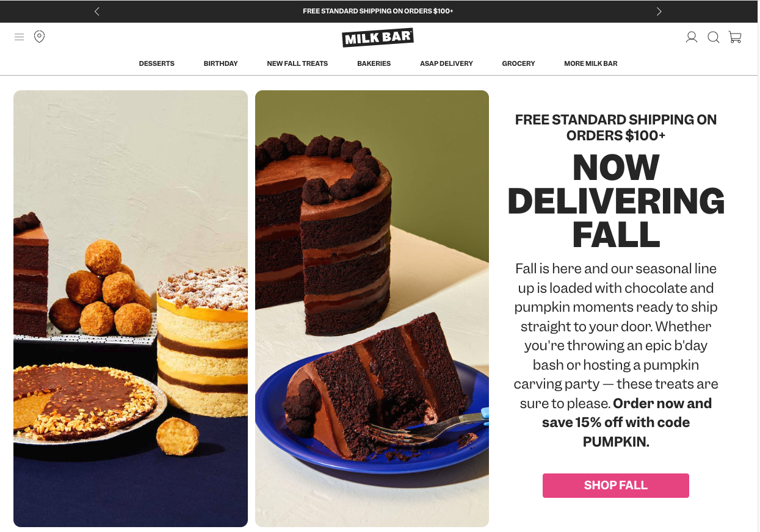This screenshot has width=760, height=532.
Task: Expand the More Milk Bar menu
Action: (x=591, y=63)
